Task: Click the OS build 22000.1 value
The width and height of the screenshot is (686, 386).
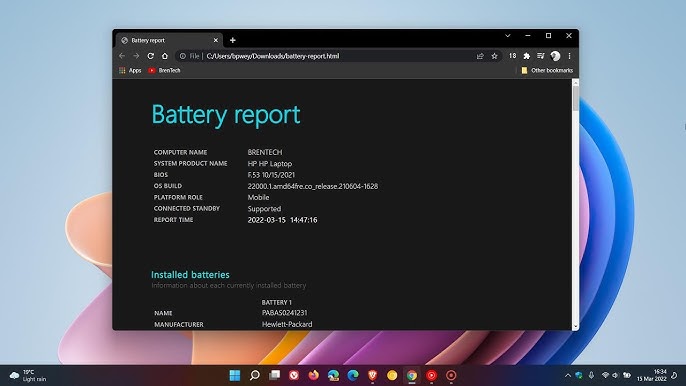Action: (313, 186)
